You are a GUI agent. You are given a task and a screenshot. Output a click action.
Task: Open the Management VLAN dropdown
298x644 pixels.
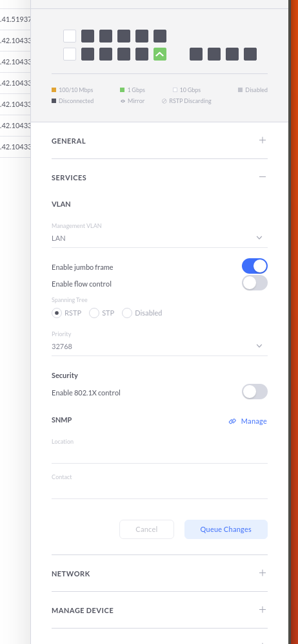160,238
